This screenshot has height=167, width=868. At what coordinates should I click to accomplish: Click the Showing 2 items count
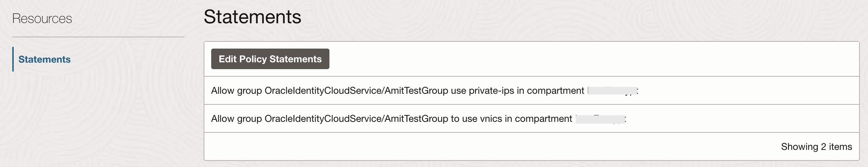coord(816,147)
